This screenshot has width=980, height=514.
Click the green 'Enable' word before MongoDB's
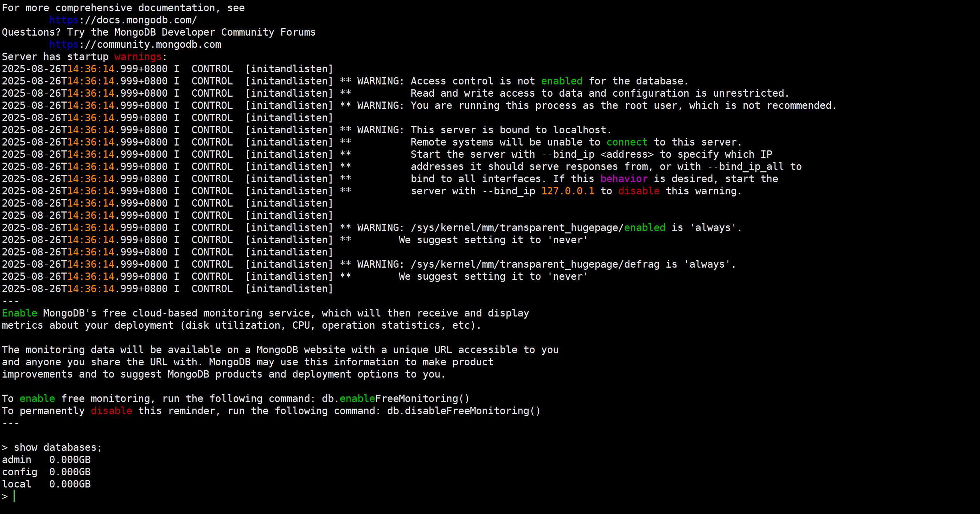[x=20, y=313]
